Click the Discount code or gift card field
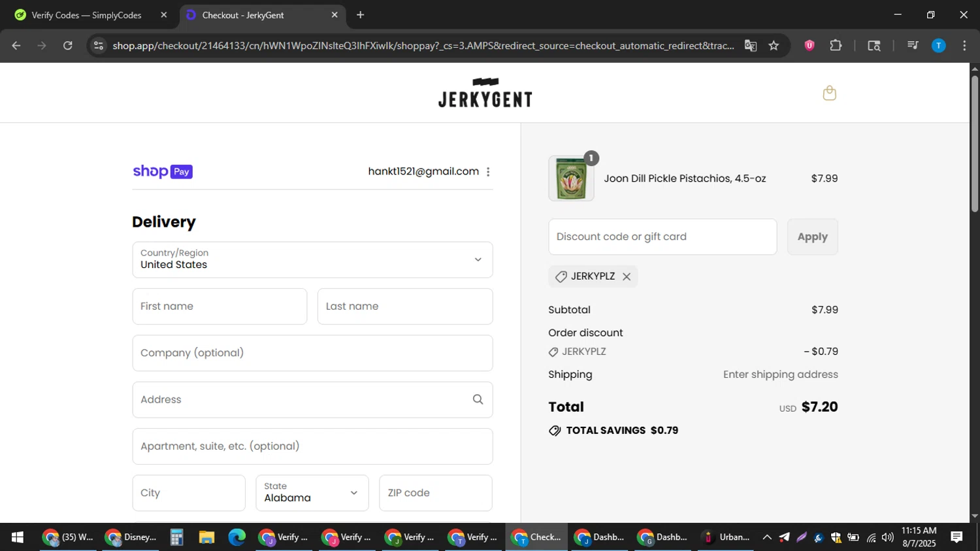This screenshot has height=551, width=980. [x=662, y=237]
